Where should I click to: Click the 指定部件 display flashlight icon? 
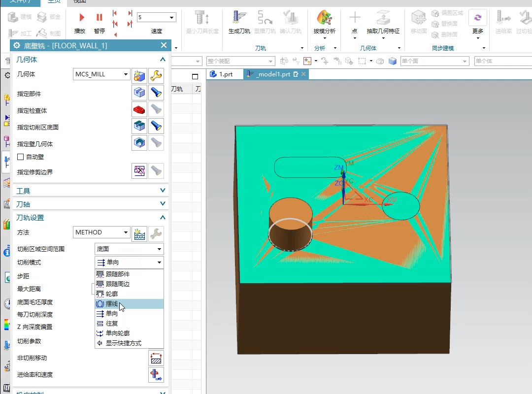[156, 92]
